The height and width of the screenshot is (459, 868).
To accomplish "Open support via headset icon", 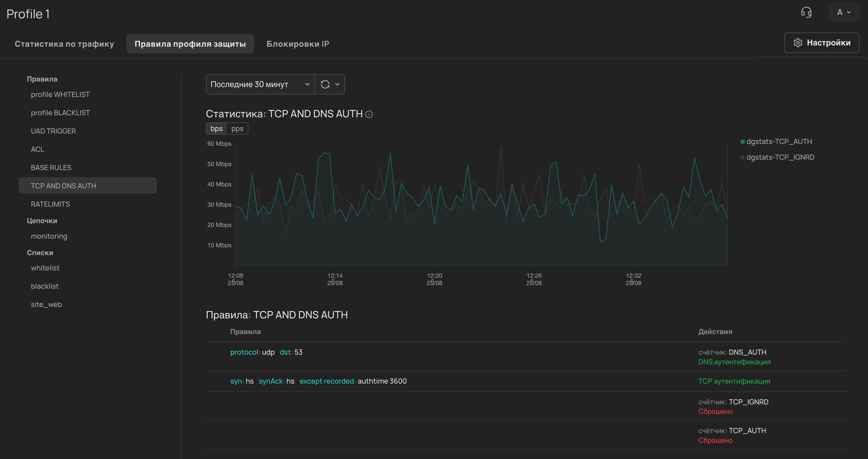I will (806, 13).
